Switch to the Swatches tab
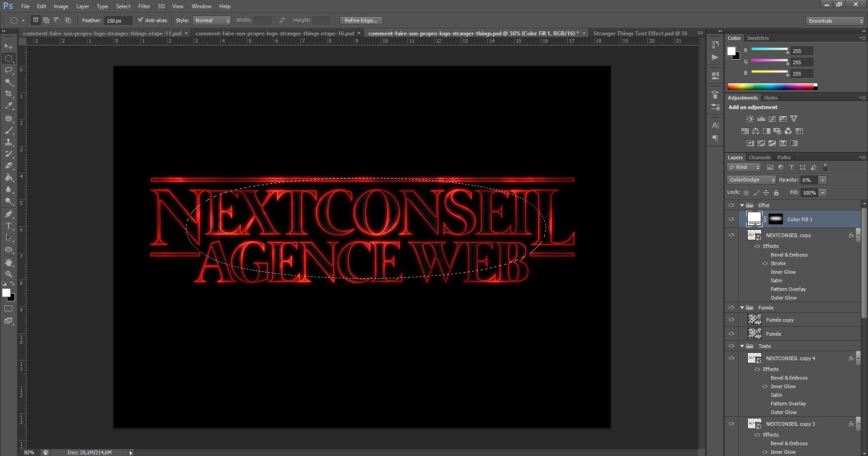This screenshot has height=456, width=868. (758, 38)
